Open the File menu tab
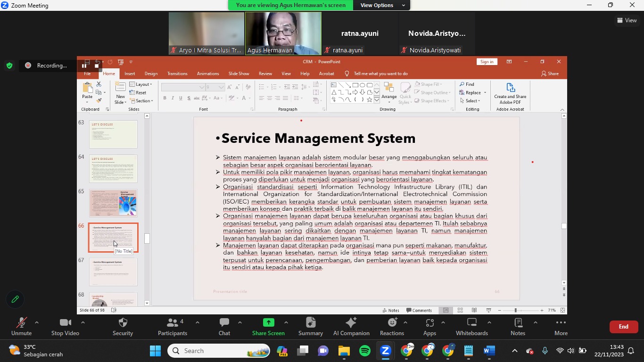 87,74
